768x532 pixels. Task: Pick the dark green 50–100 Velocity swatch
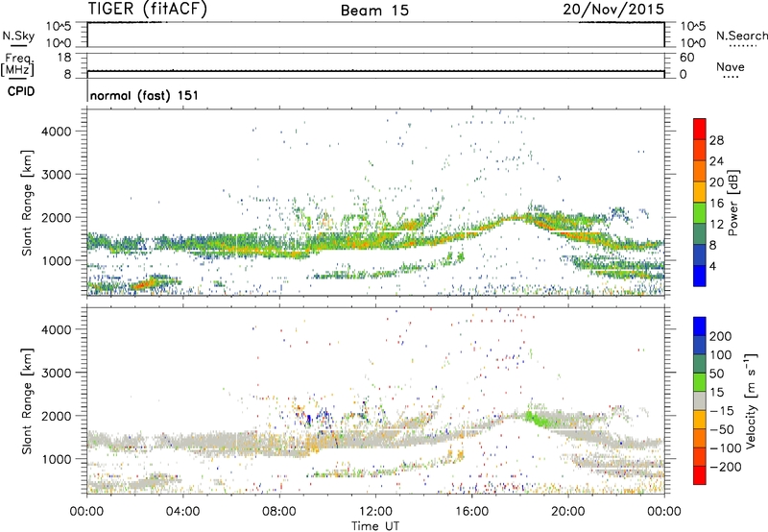700,364
